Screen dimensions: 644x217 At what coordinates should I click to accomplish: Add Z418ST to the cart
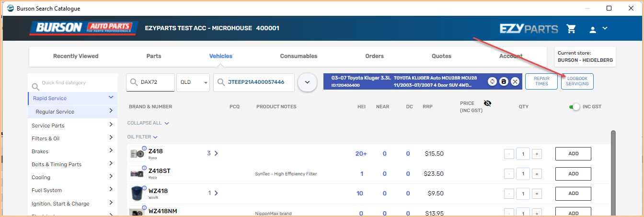tap(573, 174)
